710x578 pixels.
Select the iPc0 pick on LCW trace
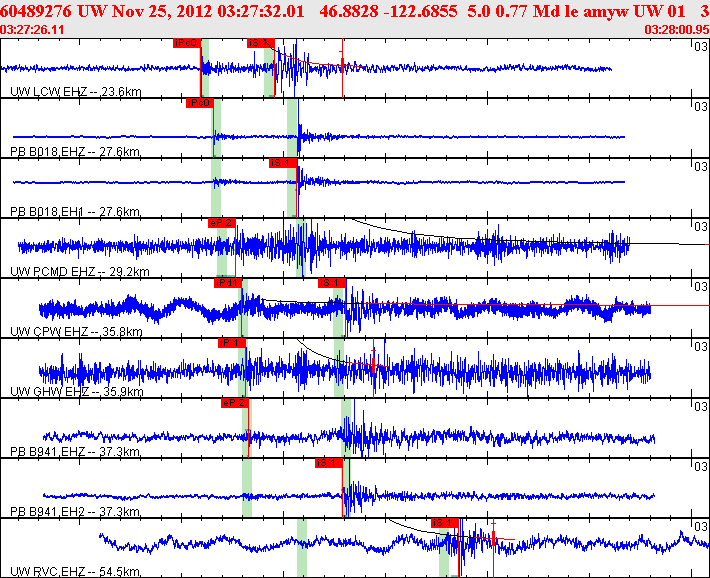pos(187,43)
